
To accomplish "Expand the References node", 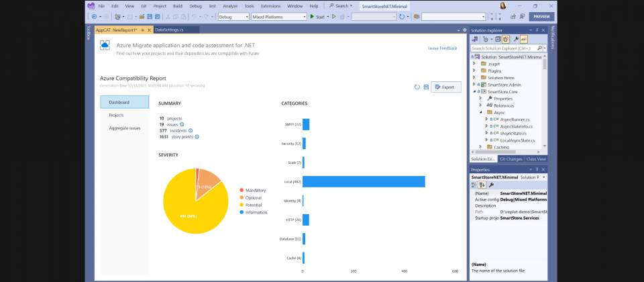I will (x=480, y=105).
